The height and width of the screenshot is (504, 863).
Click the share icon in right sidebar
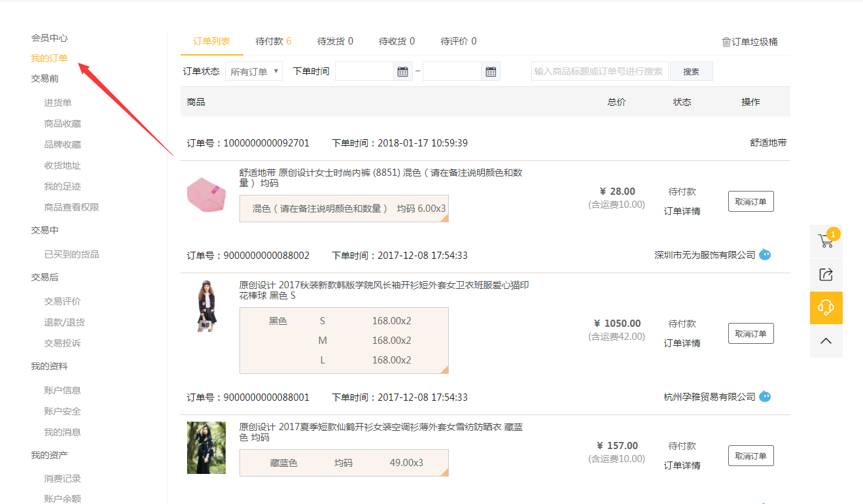[x=826, y=275]
